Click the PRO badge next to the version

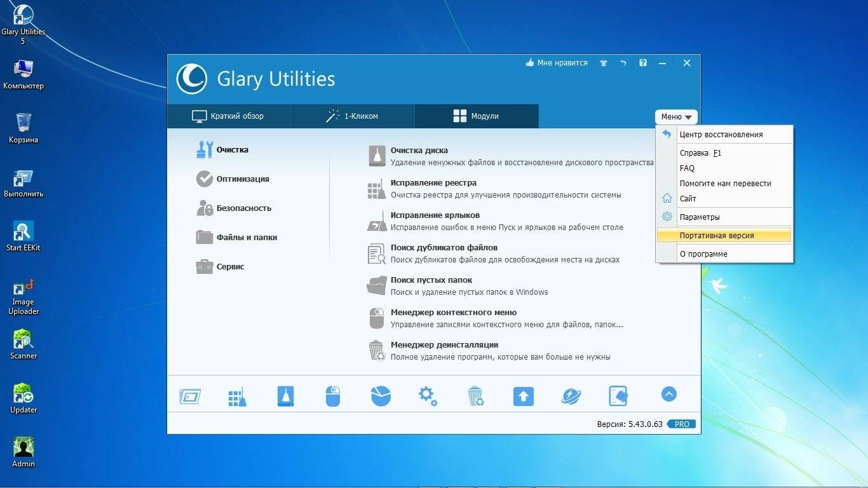pyautogui.click(x=681, y=424)
